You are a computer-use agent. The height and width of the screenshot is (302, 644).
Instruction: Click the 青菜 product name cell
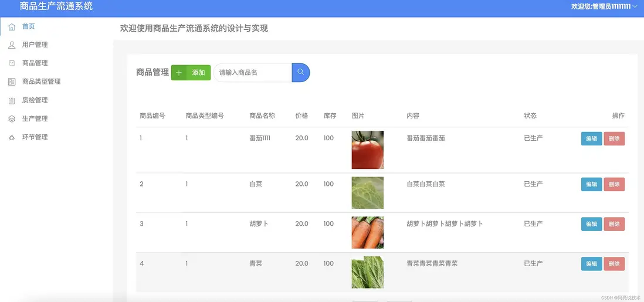[x=256, y=263]
